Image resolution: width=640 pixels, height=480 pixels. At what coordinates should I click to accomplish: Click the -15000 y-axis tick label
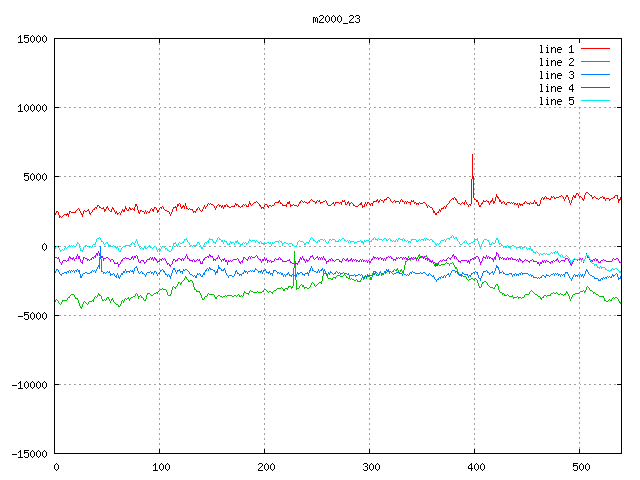click(x=27, y=453)
